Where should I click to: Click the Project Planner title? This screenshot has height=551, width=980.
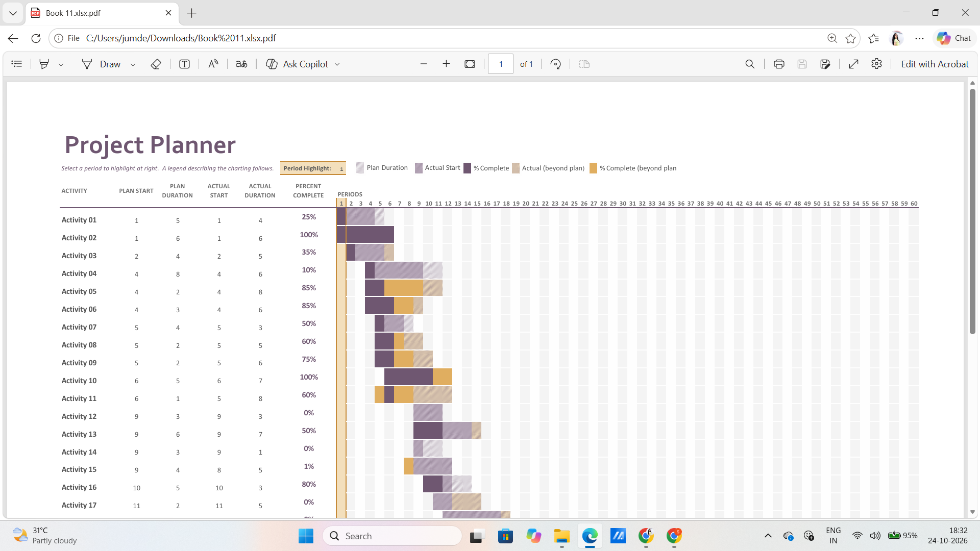[x=150, y=145]
